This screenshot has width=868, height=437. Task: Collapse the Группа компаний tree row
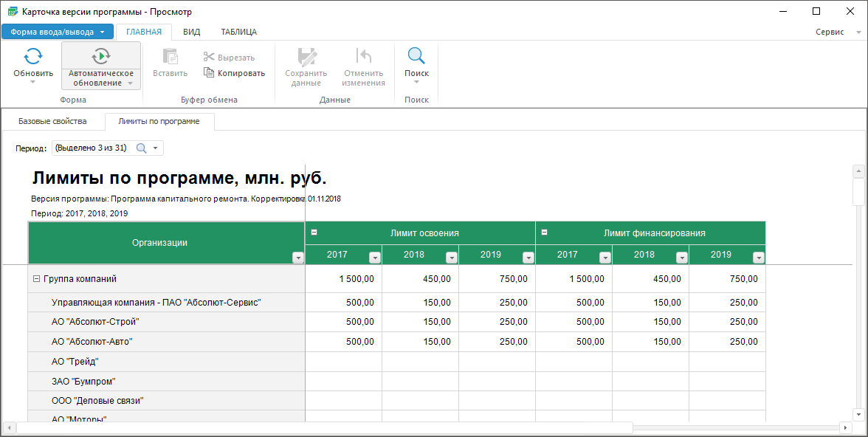click(x=36, y=279)
